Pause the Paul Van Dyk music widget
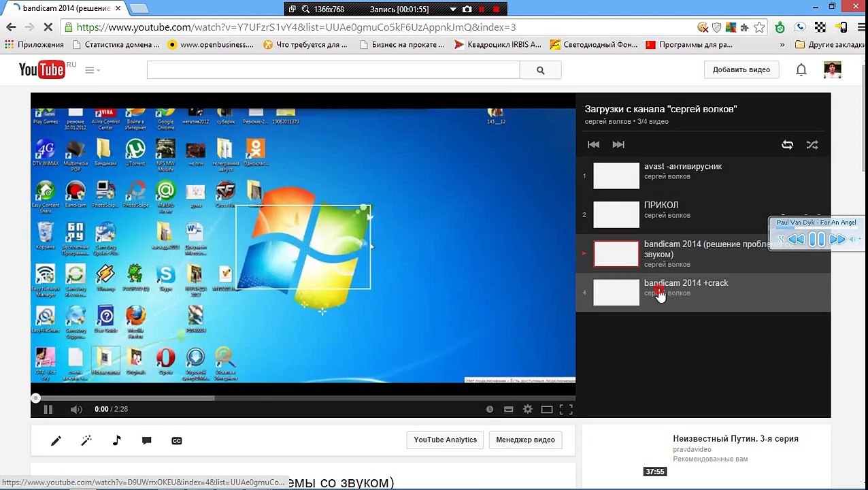The image size is (868, 490). coord(817,239)
